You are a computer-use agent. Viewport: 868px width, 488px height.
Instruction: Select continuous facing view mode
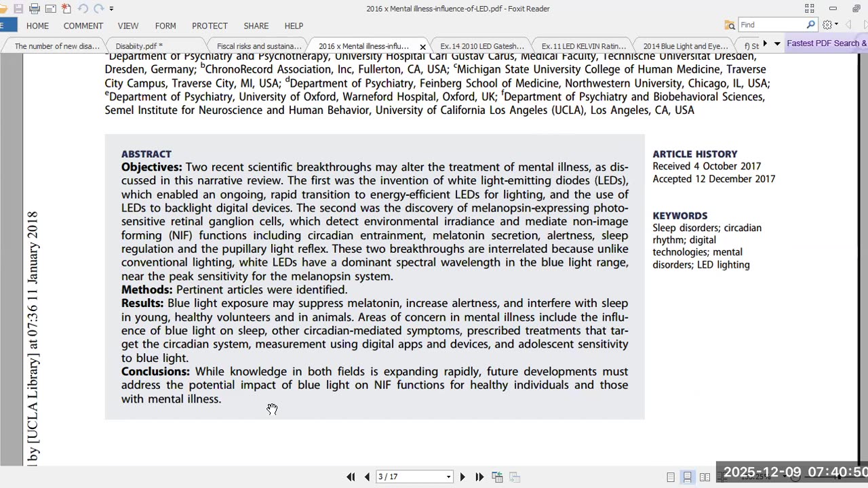tap(722, 477)
